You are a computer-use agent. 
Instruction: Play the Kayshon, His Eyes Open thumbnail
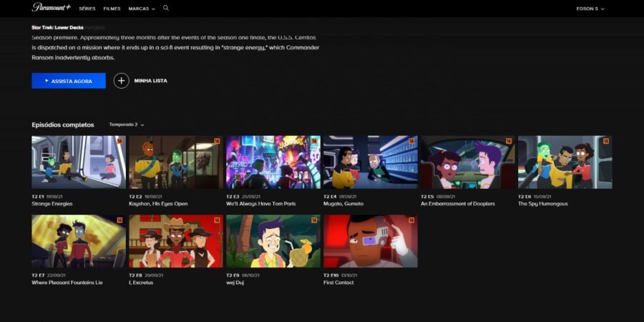pyautogui.click(x=176, y=162)
